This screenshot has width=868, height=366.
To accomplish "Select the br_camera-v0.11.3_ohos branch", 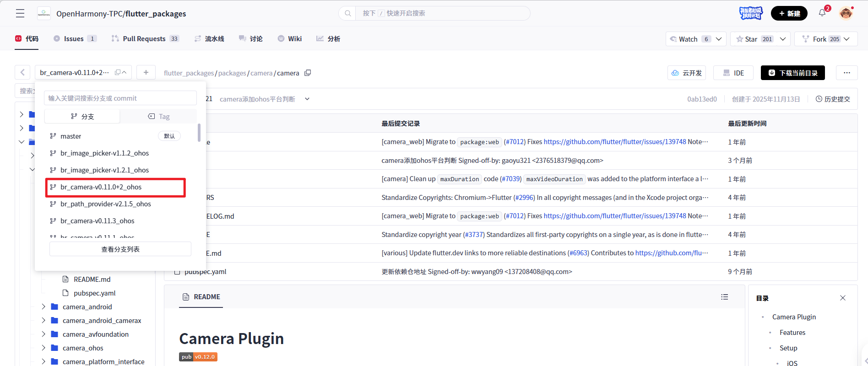I will click(97, 221).
